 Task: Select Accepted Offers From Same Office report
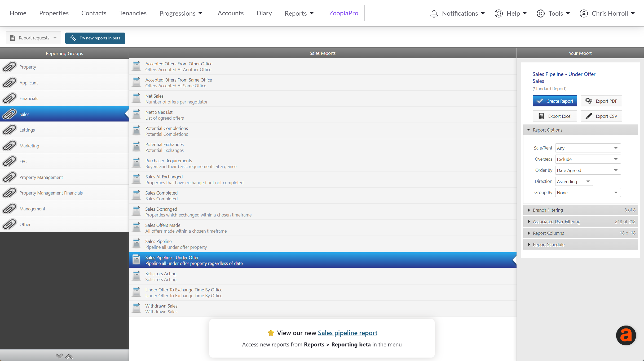[323, 82]
